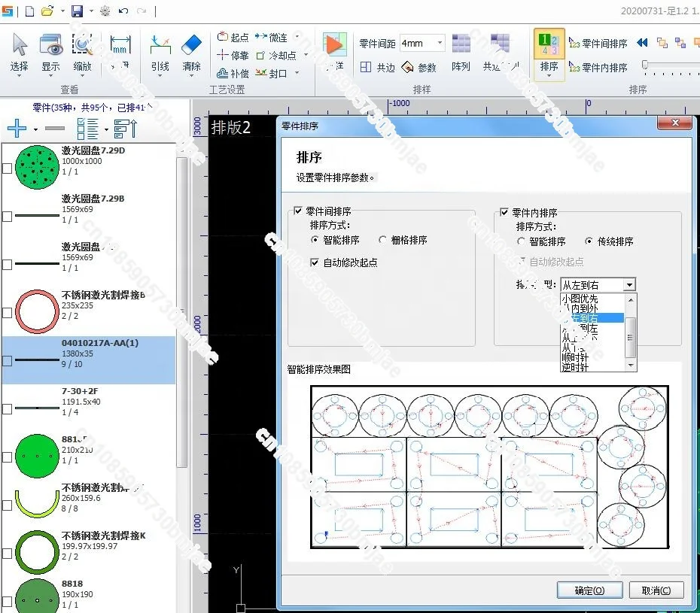This screenshot has width=700, height=613.
Task: Confirm with the 确定(O) button
Action: click(589, 590)
